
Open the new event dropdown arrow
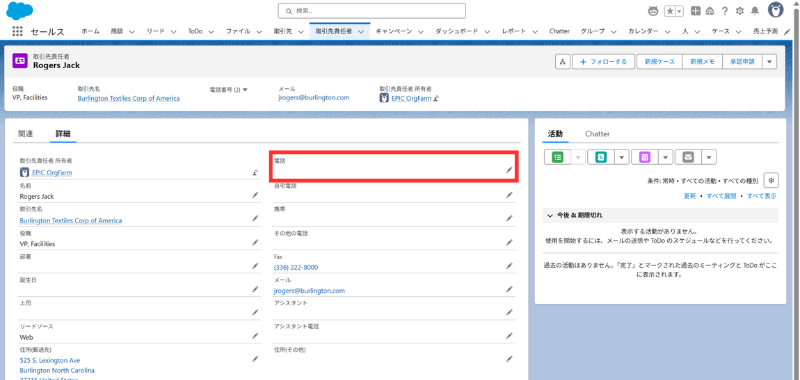(x=665, y=157)
